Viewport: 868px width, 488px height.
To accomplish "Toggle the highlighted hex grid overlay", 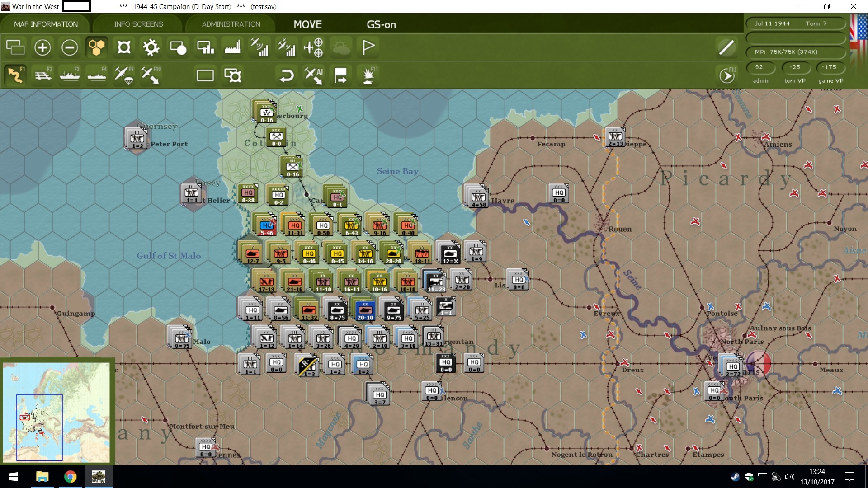I will 97,47.
